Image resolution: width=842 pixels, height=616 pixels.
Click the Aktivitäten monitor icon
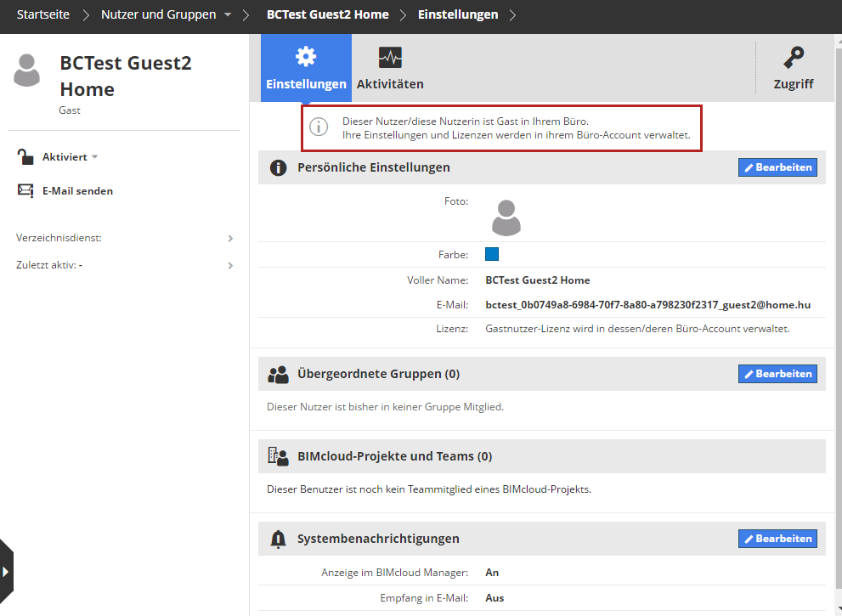390,58
